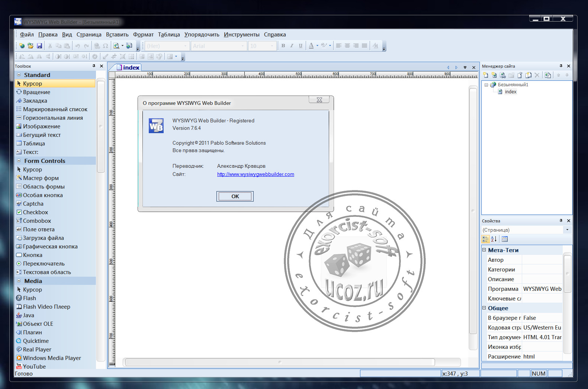Viewport: 588px width, 389px height.
Task: Open the (Нет) style dropdown
Action: (185, 46)
